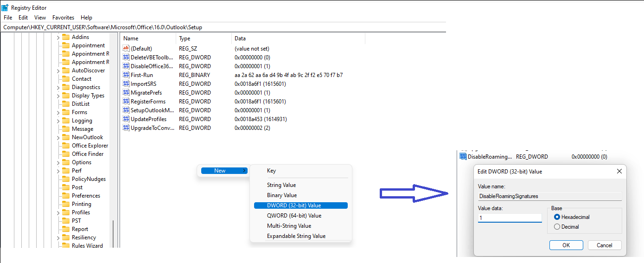This screenshot has width=644, height=263.
Task: Click the Type column header
Action: tap(204, 38)
